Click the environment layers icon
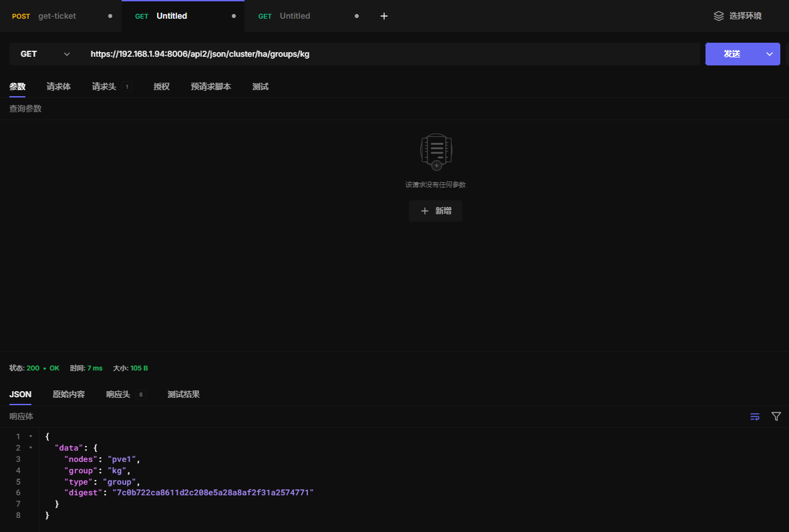Viewport: 789px width, 532px height. point(719,16)
